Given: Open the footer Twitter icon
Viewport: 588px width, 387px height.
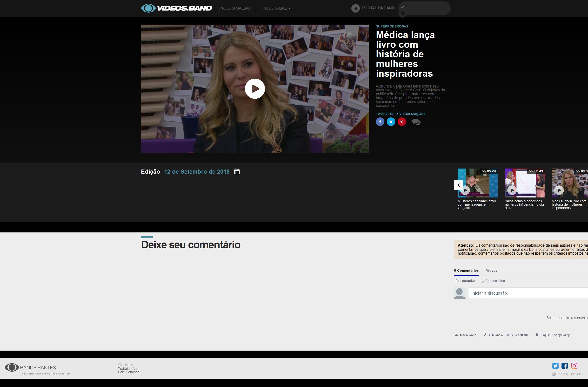Looking at the screenshot, I should 555,366.
